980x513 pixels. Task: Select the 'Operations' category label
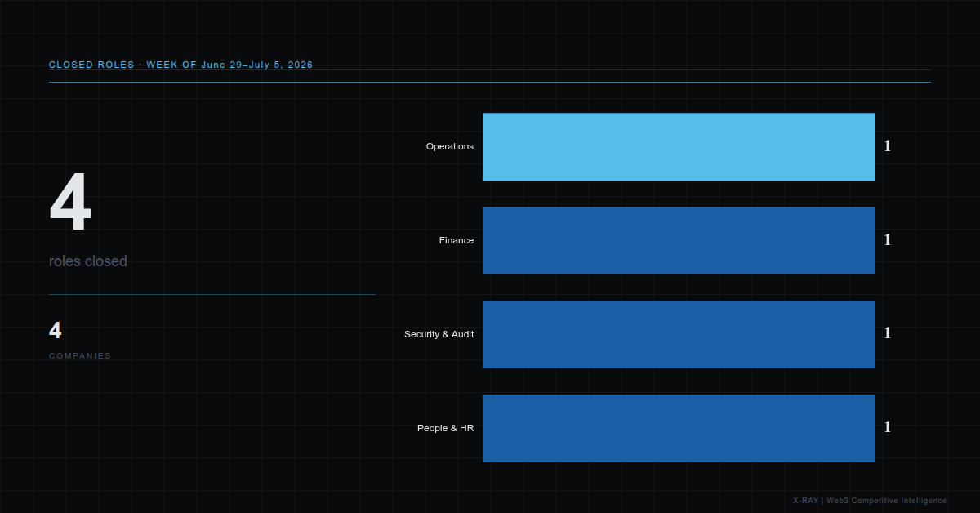tap(450, 146)
